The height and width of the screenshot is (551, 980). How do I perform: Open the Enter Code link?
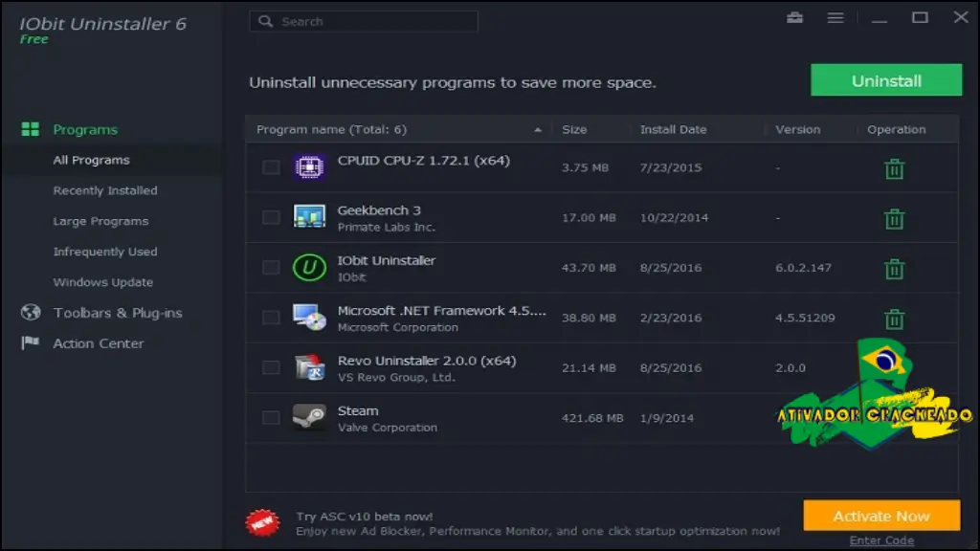[x=881, y=540]
